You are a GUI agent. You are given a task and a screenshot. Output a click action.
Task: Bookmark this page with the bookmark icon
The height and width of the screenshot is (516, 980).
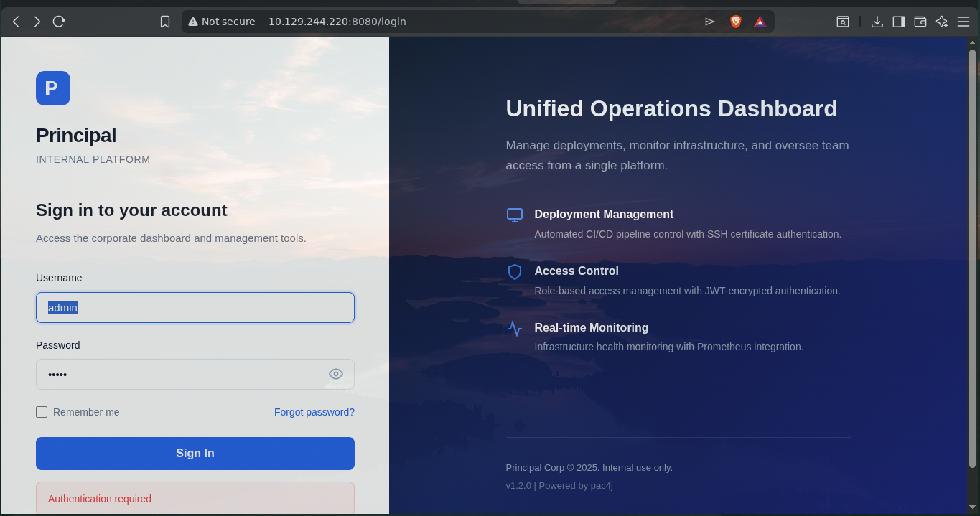(x=165, y=22)
